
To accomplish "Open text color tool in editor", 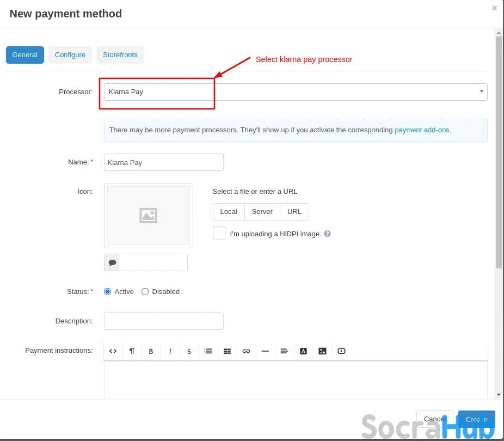I will 303,351.
